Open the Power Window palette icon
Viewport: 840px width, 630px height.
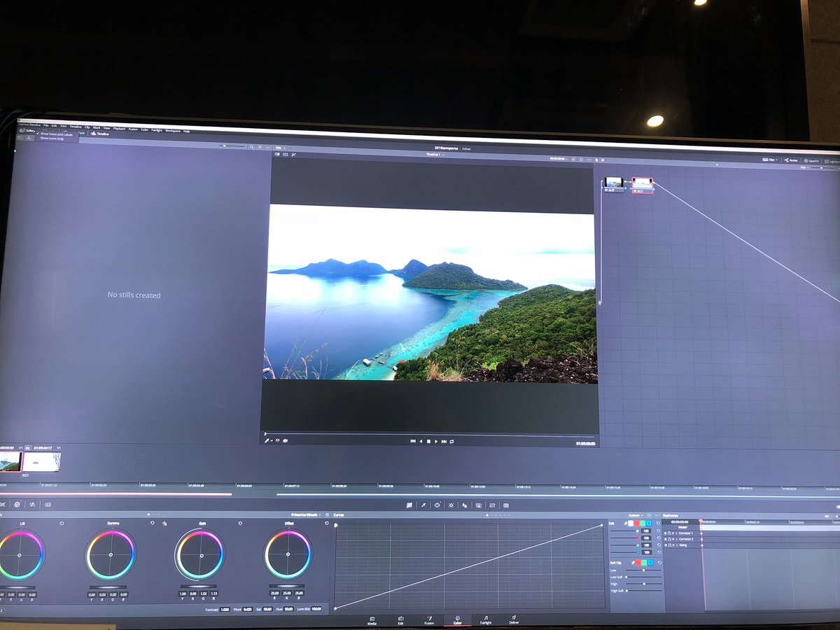pos(437,505)
